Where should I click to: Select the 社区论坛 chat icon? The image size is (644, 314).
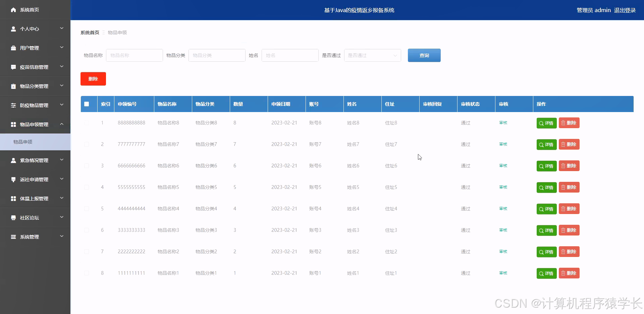[x=13, y=217]
